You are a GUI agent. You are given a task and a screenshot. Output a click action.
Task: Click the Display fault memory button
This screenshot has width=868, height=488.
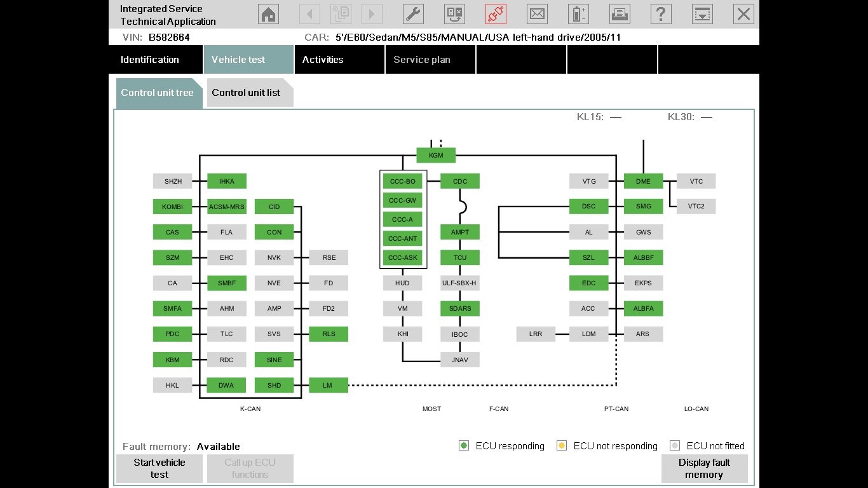(x=704, y=469)
